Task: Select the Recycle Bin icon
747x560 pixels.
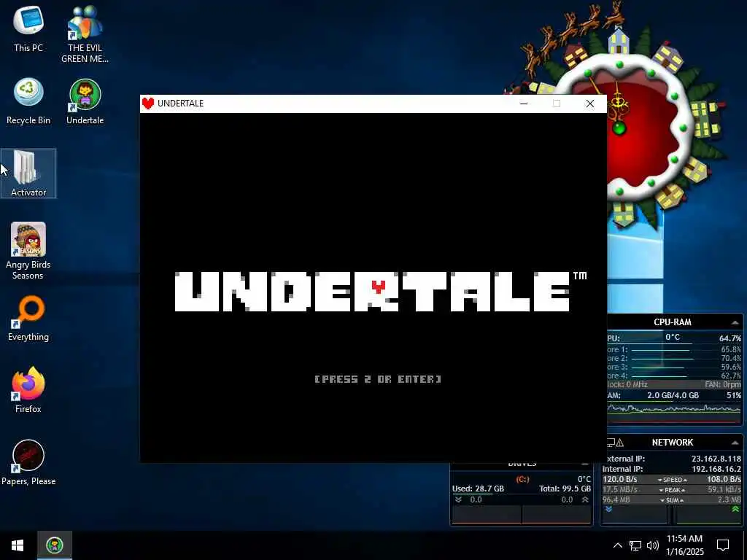Action: pyautogui.click(x=28, y=101)
